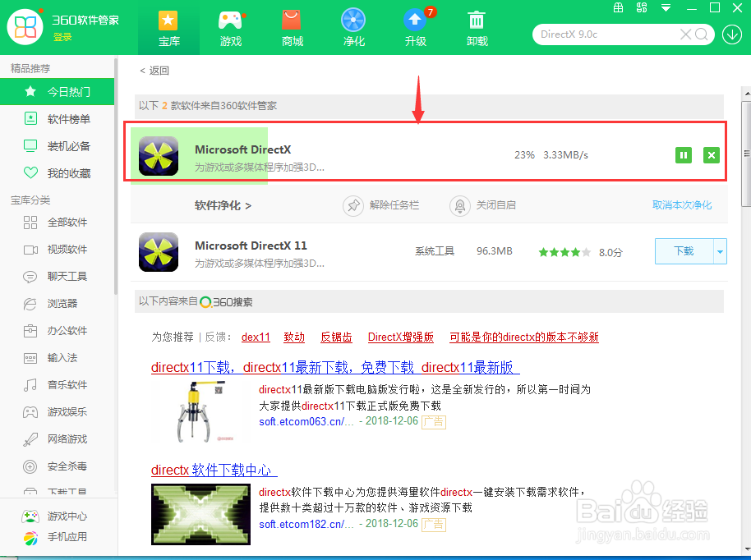Select 视频软件 category

coord(57,250)
